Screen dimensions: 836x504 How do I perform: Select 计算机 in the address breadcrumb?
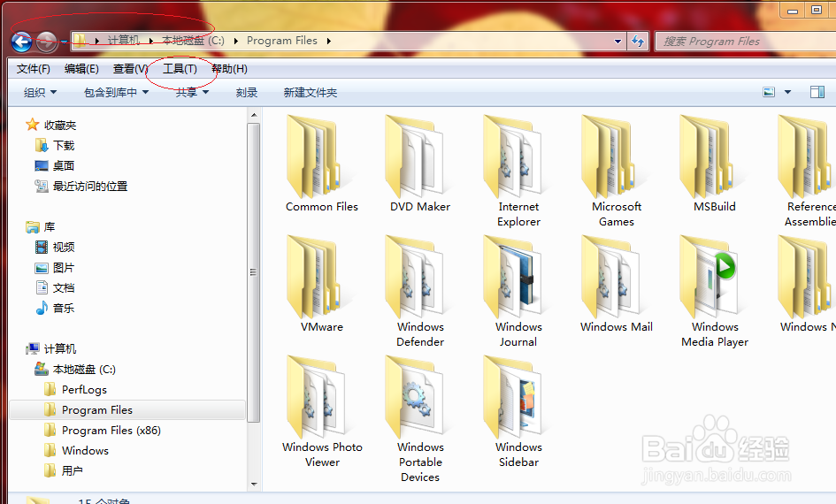tap(123, 41)
